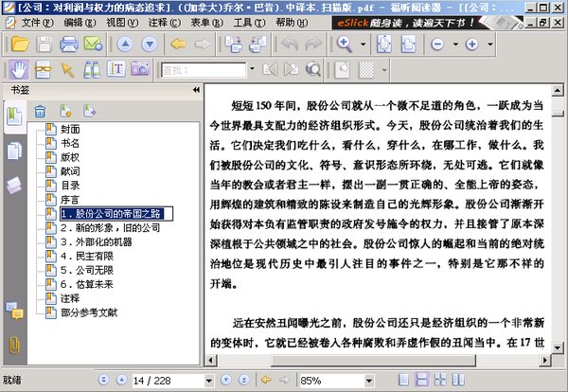Delete bookmark with trash can icon

coord(40,111)
